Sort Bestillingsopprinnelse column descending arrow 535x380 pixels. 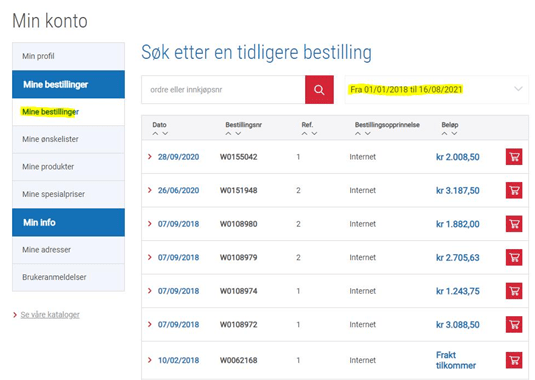point(367,133)
